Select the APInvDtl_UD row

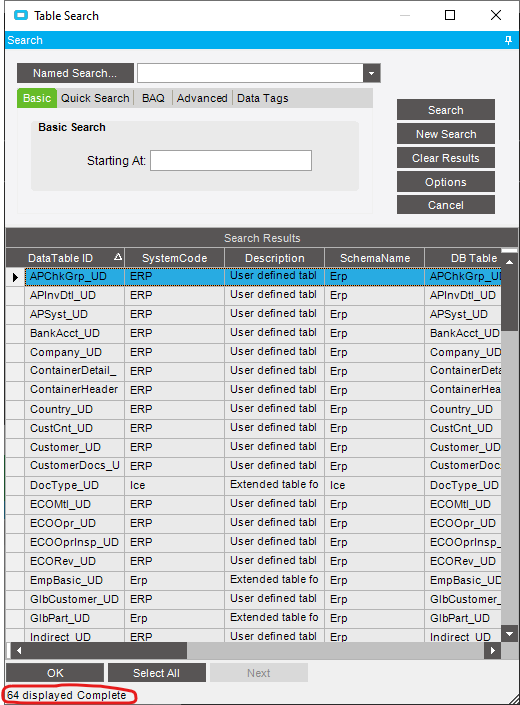[x=254, y=295]
